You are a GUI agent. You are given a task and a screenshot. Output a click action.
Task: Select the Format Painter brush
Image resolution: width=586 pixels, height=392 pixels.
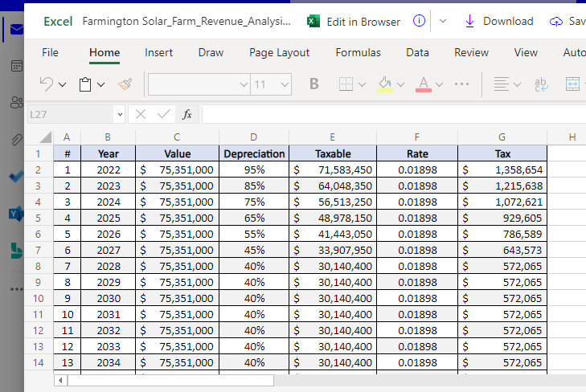[x=125, y=84]
